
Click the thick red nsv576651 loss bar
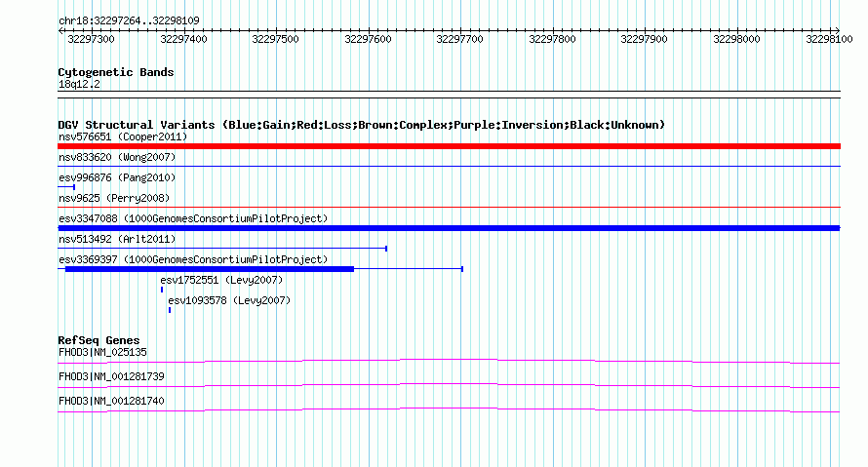click(449, 146)
